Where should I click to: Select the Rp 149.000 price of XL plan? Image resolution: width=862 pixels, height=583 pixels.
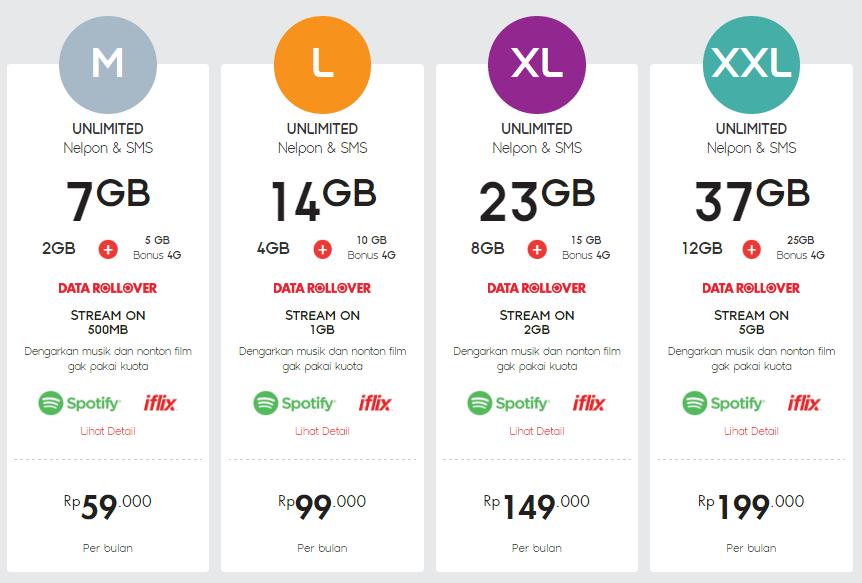click(537, 506)
